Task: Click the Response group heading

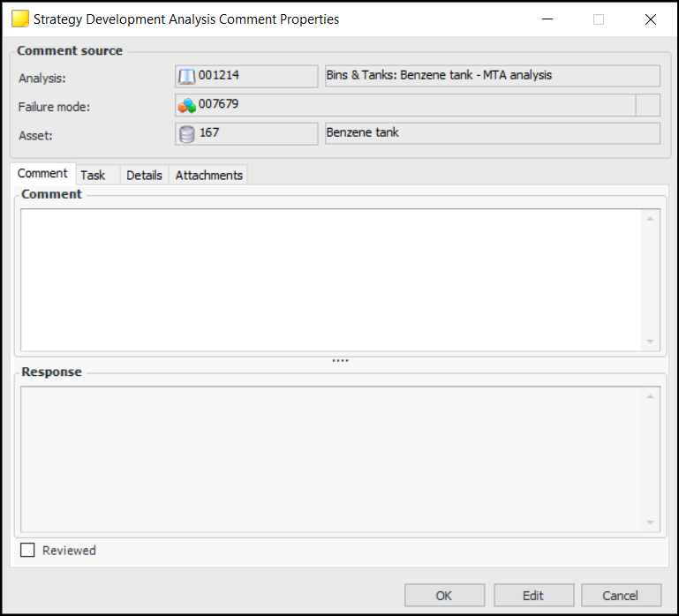Action: 51,372
